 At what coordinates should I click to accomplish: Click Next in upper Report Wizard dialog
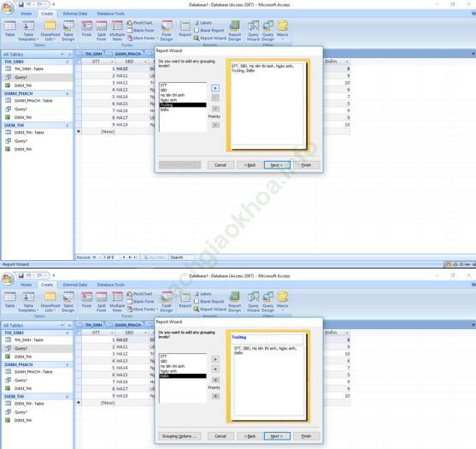coord(277,165)
